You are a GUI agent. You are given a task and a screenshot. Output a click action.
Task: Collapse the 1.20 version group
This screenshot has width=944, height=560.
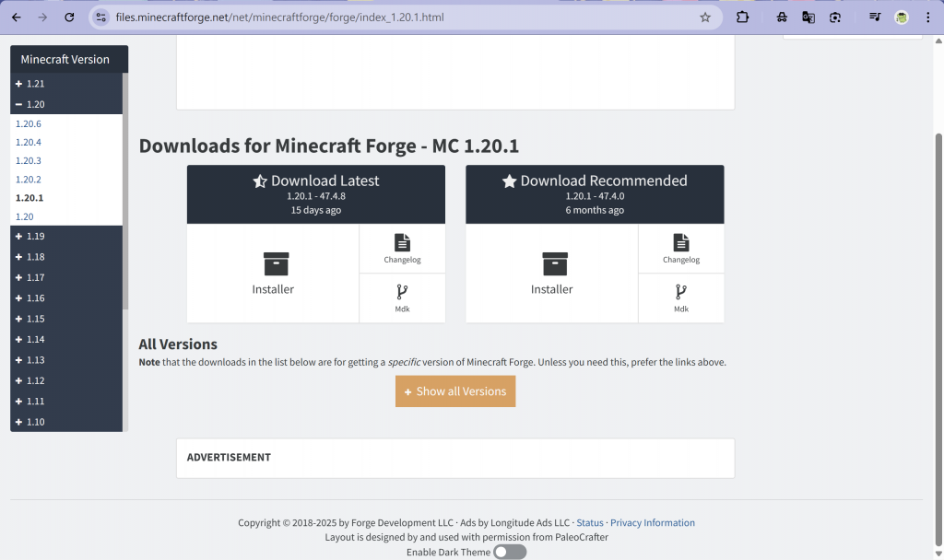(66, 104)
